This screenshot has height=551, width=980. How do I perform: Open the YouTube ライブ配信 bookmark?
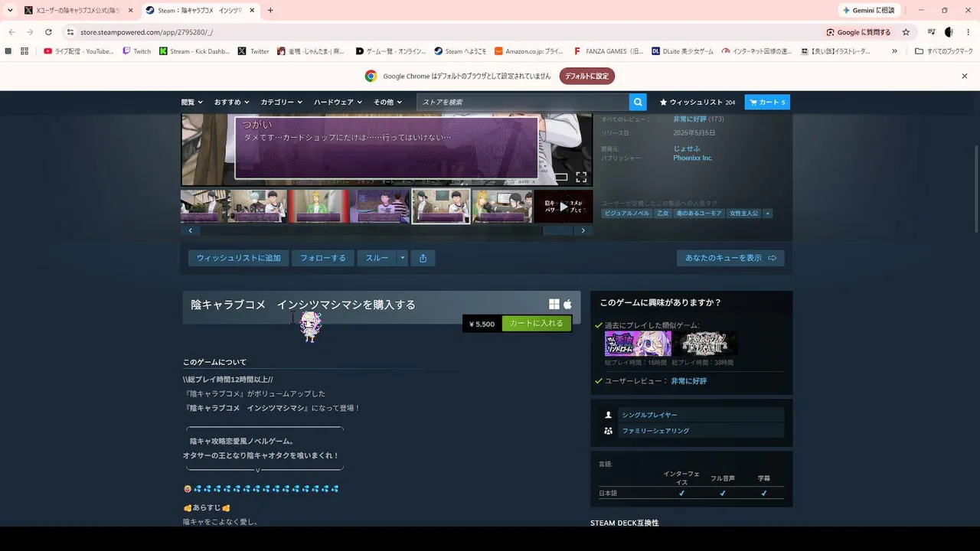[x=79, y=51]
